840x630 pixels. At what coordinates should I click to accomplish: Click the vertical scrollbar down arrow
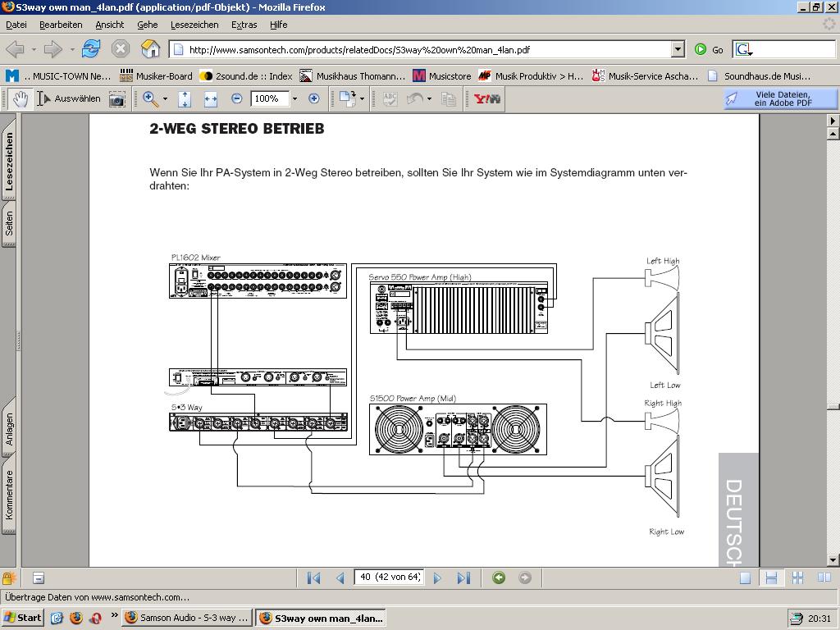click(x=833, y=559)
